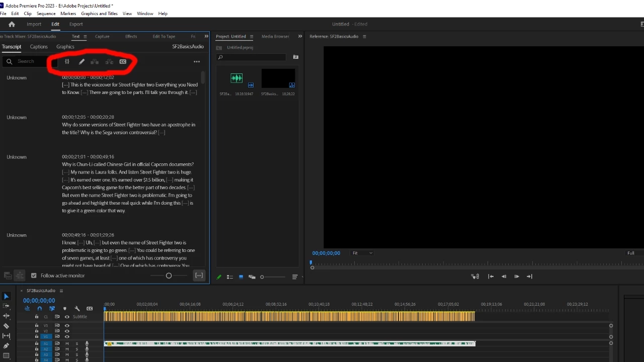The height and width of the screenshot is (362, 644).
Task: Click the gang to program monitor icon
Action: (x=475, y=277)
